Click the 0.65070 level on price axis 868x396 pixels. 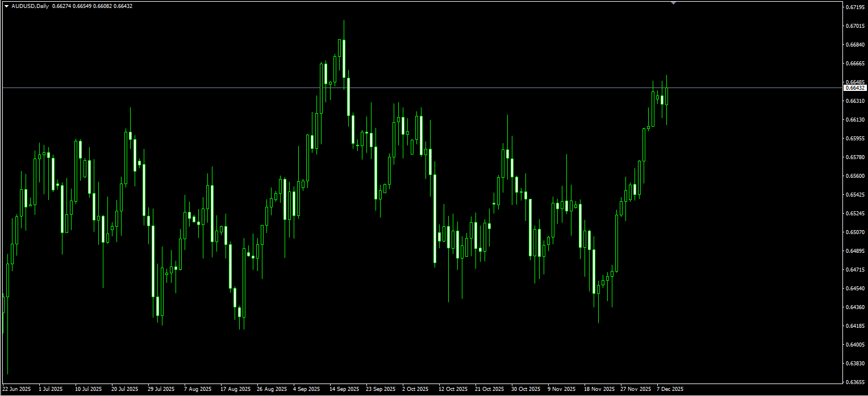(x=855, y=232)
